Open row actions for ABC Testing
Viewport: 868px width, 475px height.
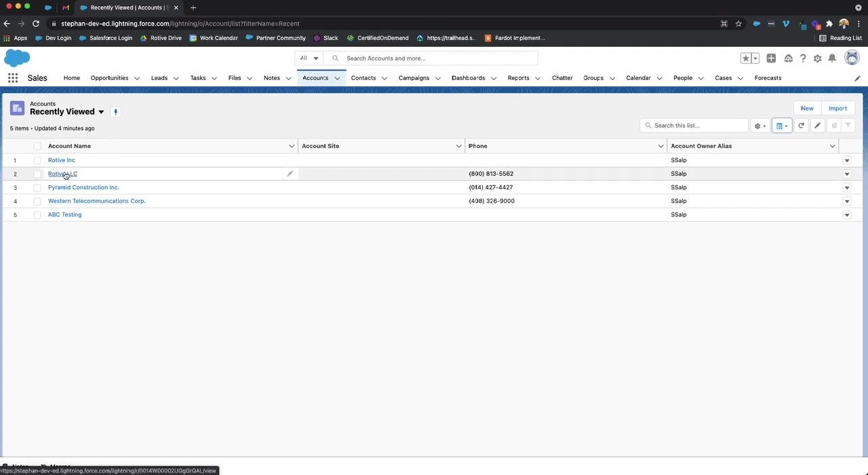pyautogui.click(x=846, y=214)
